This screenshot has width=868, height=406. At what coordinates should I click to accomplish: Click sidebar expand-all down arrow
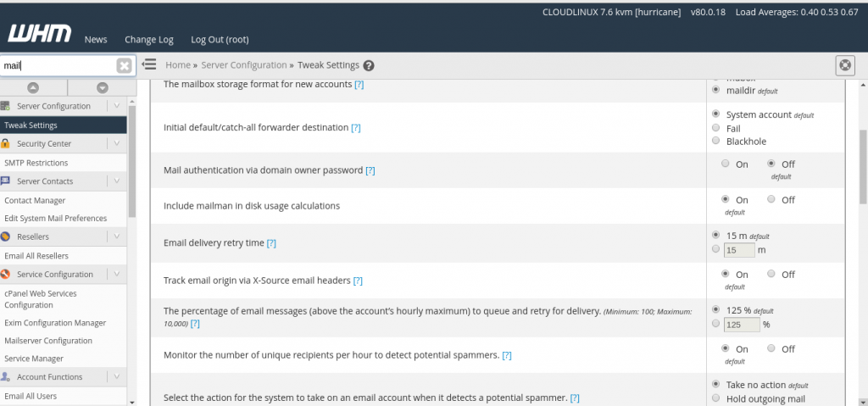point(103,87)
